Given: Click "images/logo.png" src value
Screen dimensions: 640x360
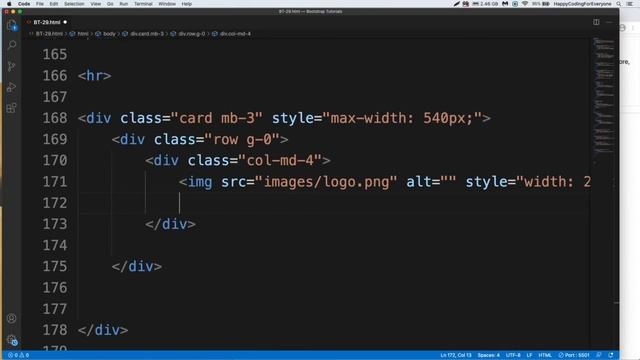Looking at the screenshot, I should [x=326, y=182].
